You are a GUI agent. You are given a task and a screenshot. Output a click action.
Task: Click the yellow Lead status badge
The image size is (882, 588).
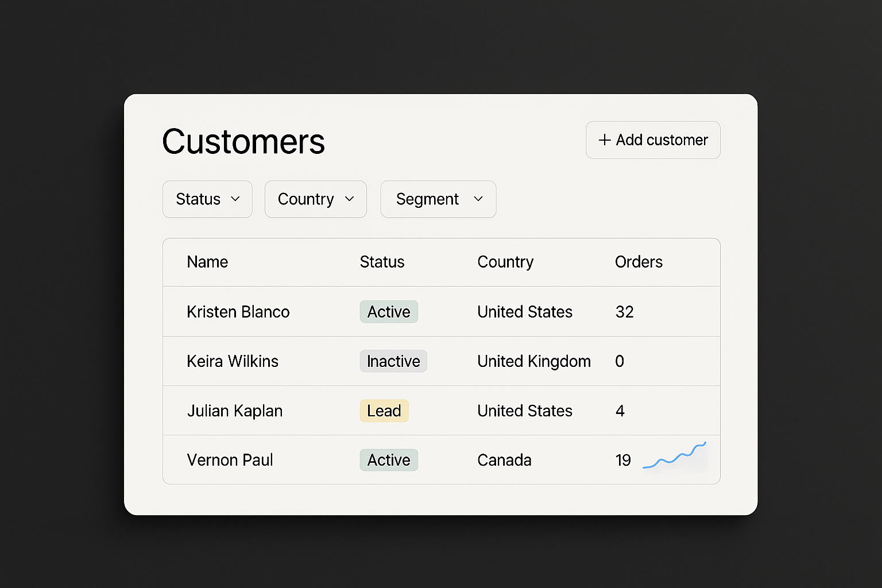pyautogui.click(x=384, y=411)
